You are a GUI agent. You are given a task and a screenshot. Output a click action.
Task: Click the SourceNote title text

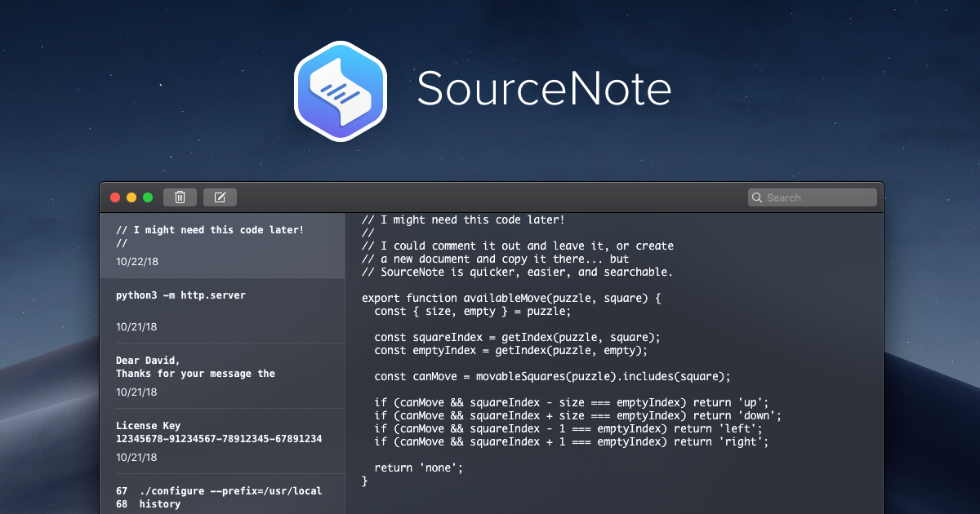point(544,88)
